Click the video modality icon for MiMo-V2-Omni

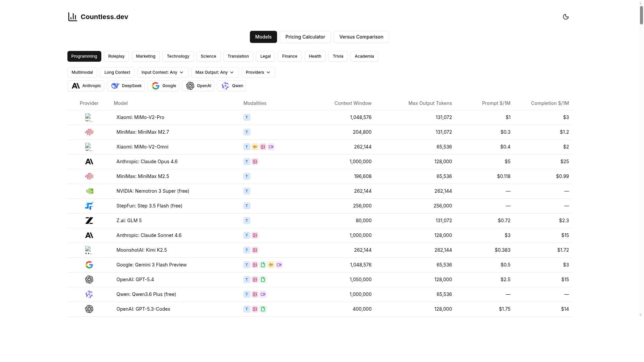click(271, 147)
